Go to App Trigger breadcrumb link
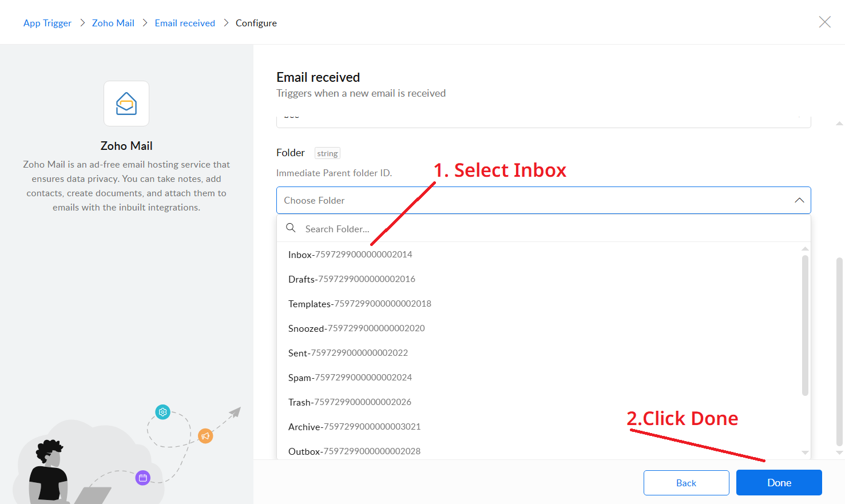 [x=47, y=23]
